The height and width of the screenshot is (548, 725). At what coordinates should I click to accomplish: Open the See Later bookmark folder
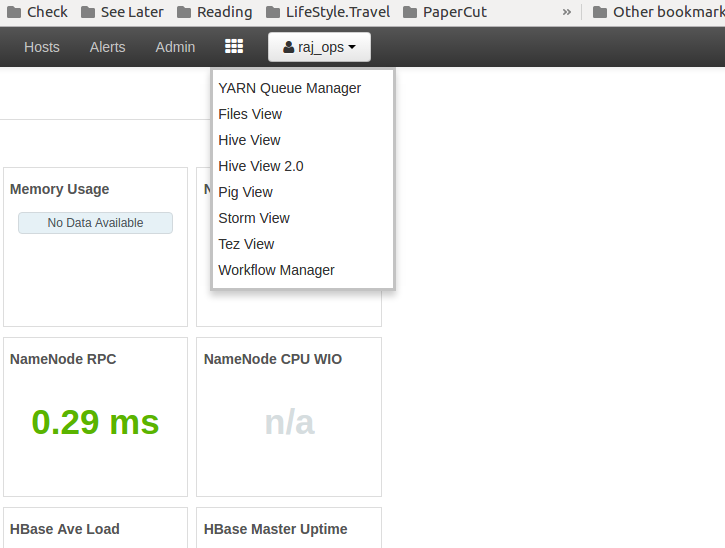click(x=122, y=12)
